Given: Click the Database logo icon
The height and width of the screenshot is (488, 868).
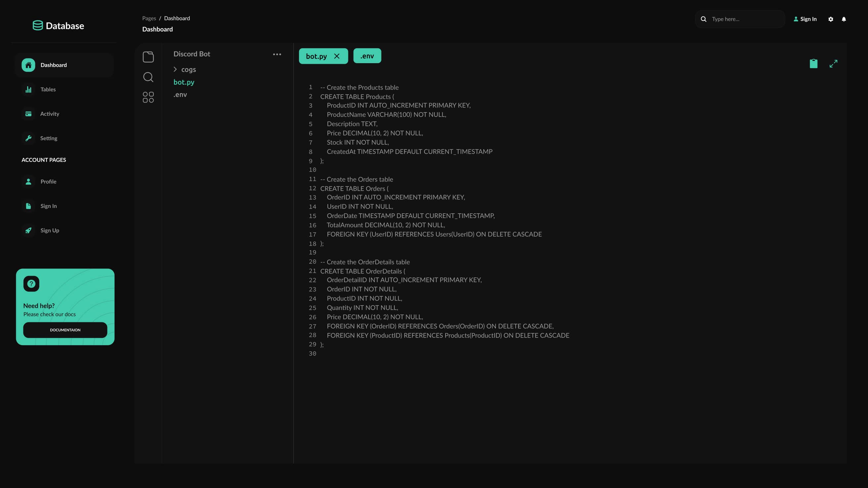Looking at the screenshot, I should point(38,25).
